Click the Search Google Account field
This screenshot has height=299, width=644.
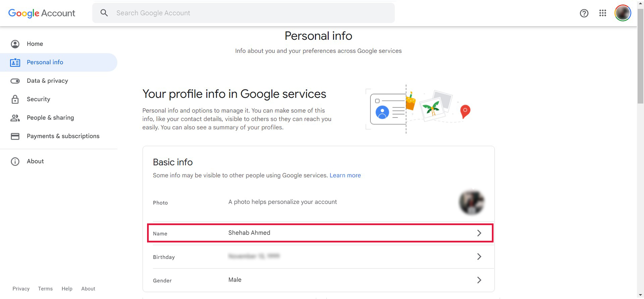243,13
